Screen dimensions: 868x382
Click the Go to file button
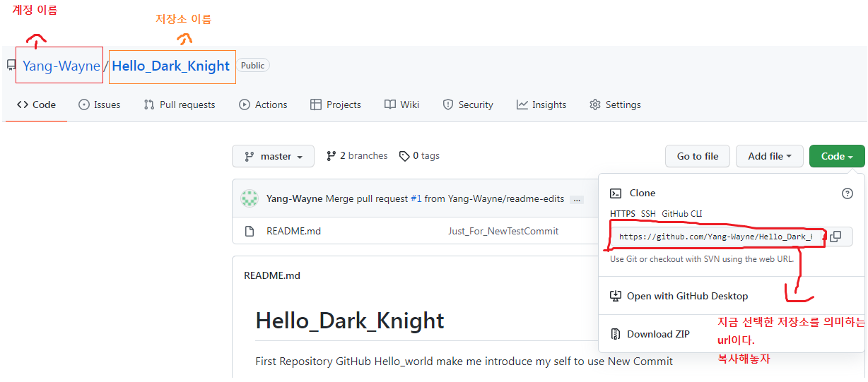698,156
